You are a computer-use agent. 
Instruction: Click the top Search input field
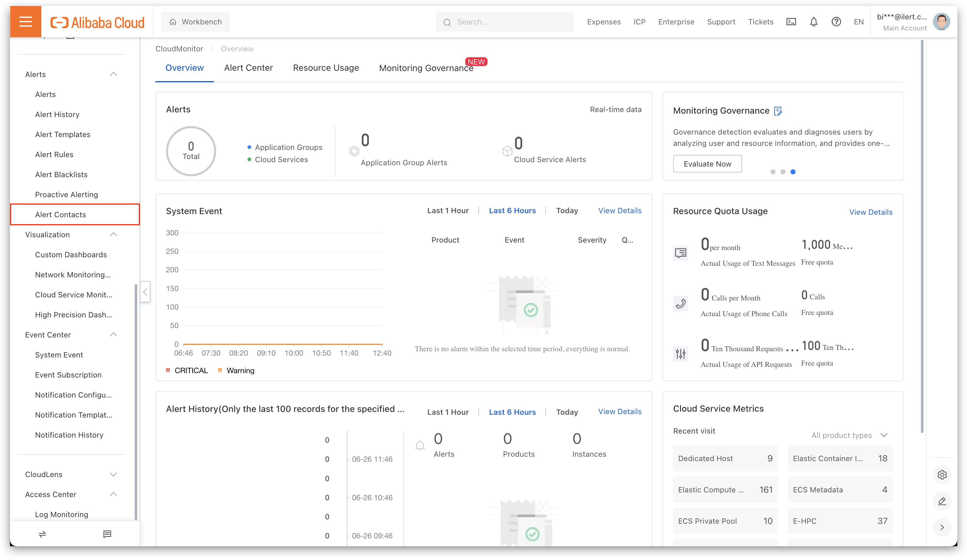click(505, 22)
